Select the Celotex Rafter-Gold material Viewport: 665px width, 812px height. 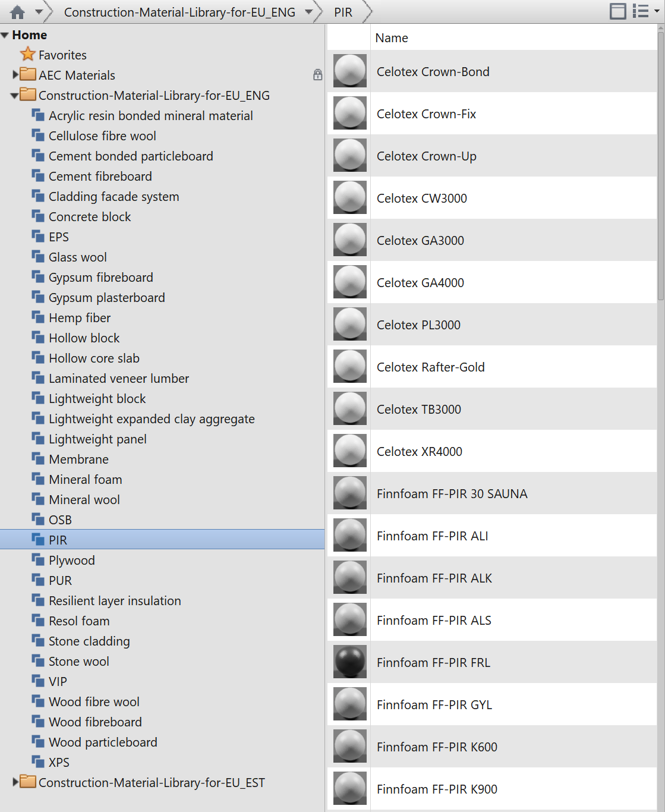[x=492, y=367]
